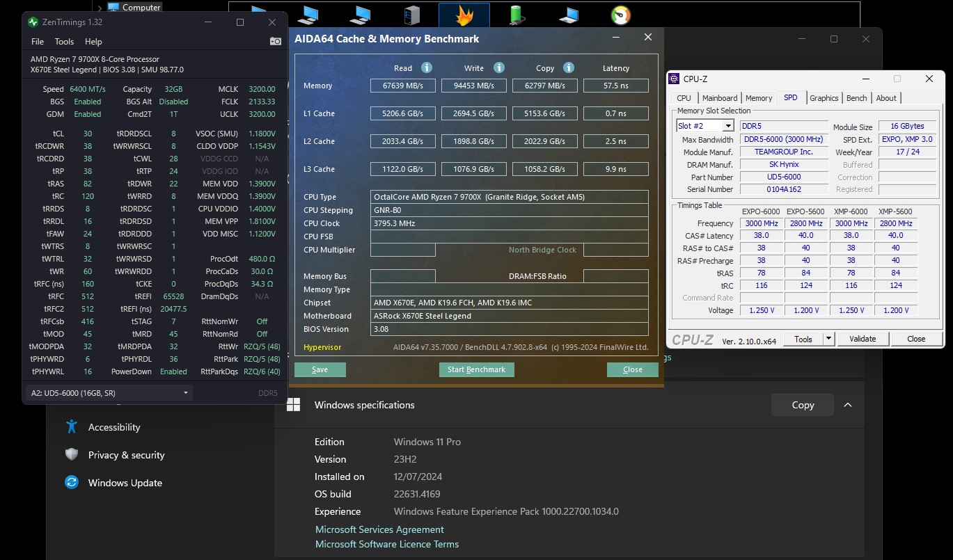Viewport: 953px width, 560px height.
Task: Open the Microsoft Software Licence Terms link
Action: click(x=387, y=544)
